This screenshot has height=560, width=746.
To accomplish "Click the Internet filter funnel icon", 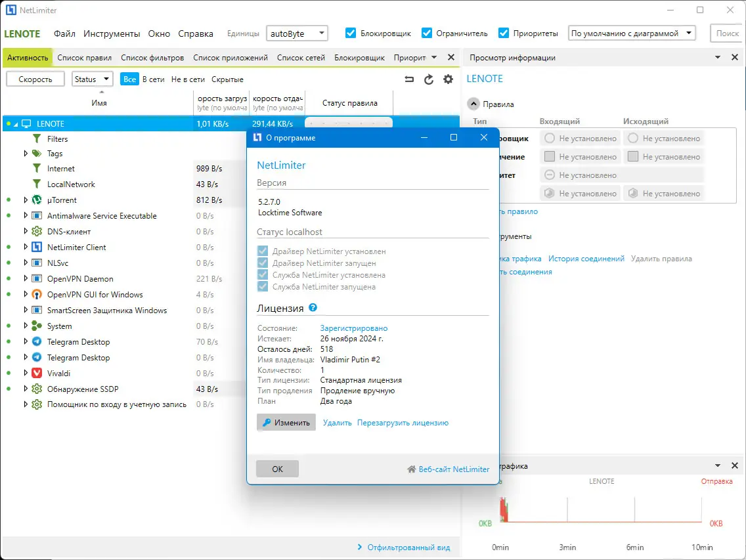I will coord(37,169).
